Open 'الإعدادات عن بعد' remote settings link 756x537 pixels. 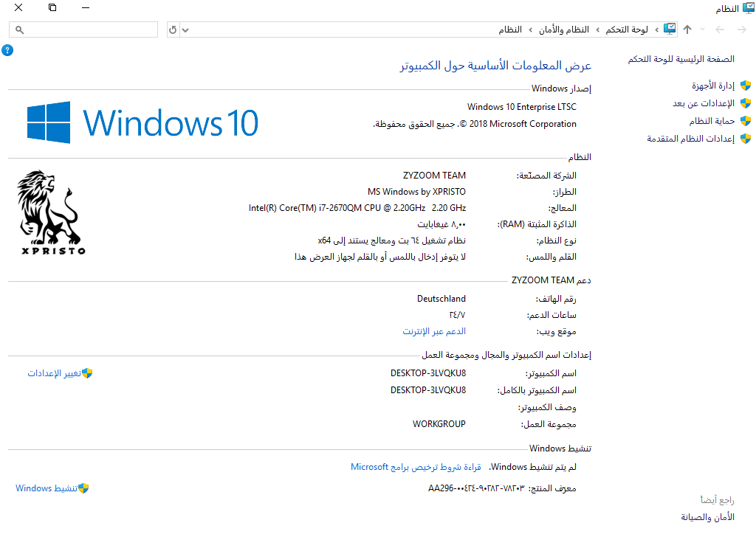(x=704, y=103)
